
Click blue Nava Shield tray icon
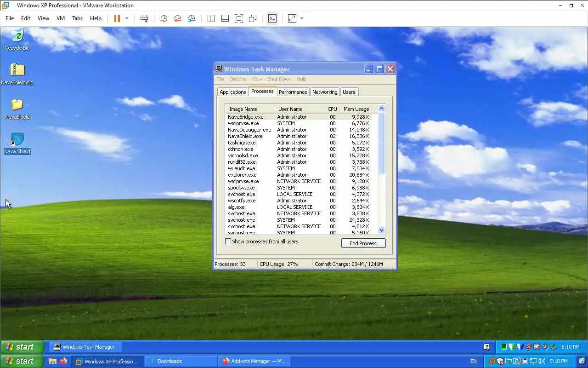tap(520, 347)
